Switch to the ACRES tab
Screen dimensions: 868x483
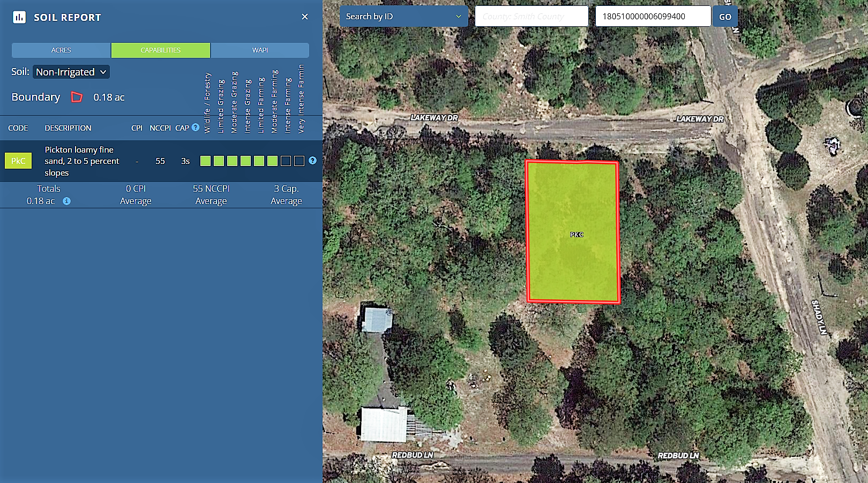61,50
